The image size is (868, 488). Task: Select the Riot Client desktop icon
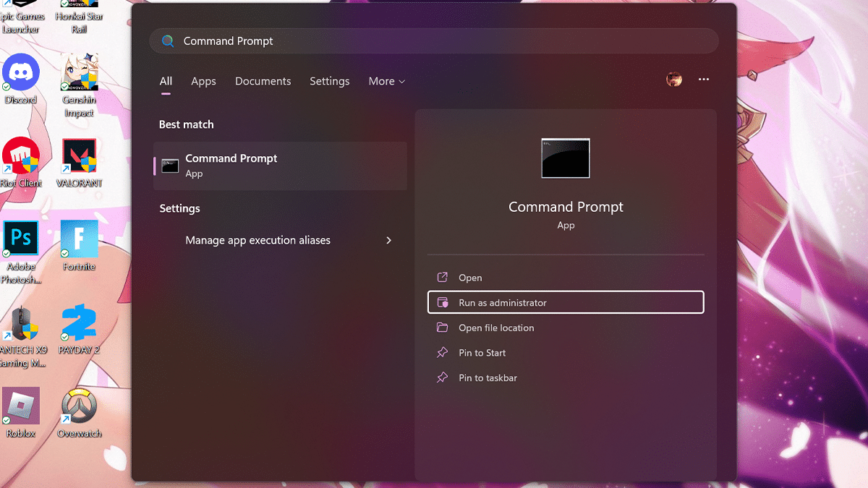21,157
